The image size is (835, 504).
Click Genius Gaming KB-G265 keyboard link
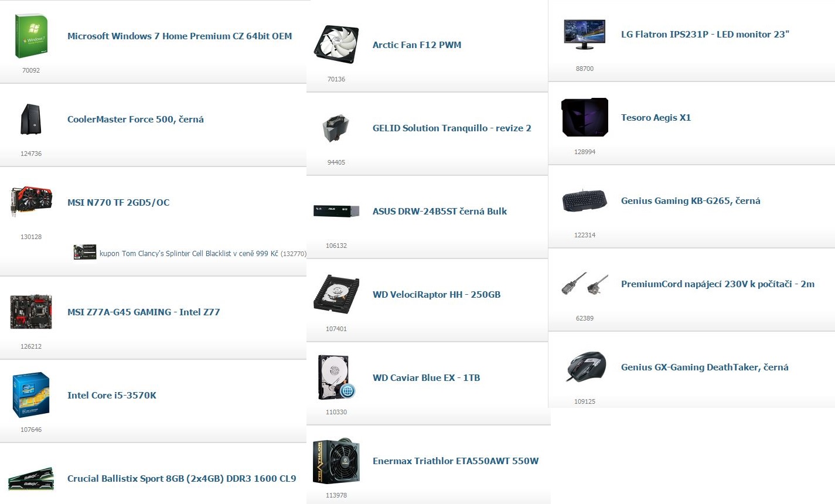point(690,201)
